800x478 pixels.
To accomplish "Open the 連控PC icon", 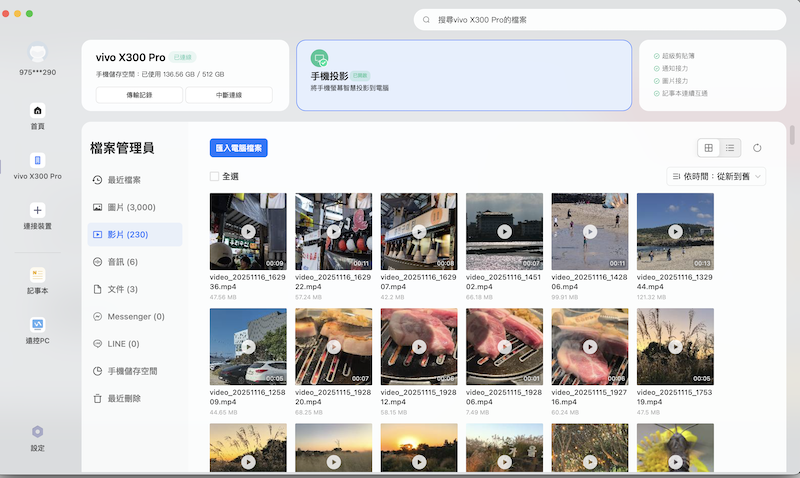I will 38,325.
